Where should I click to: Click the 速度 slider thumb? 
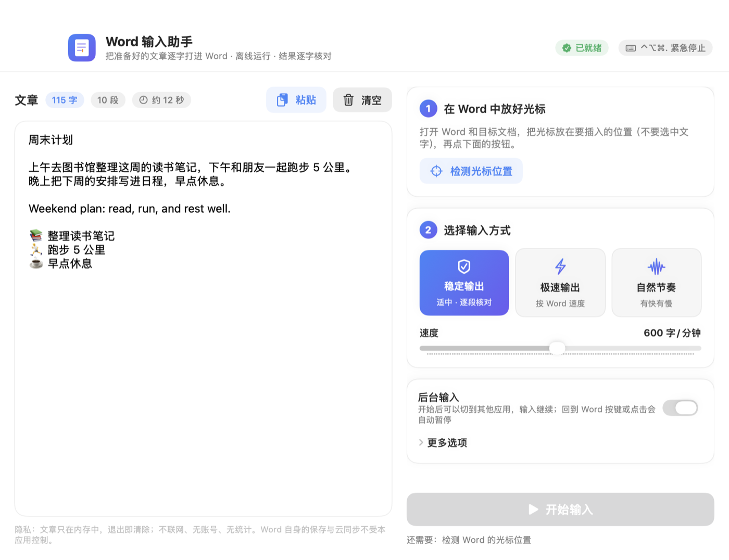(557, 348)
